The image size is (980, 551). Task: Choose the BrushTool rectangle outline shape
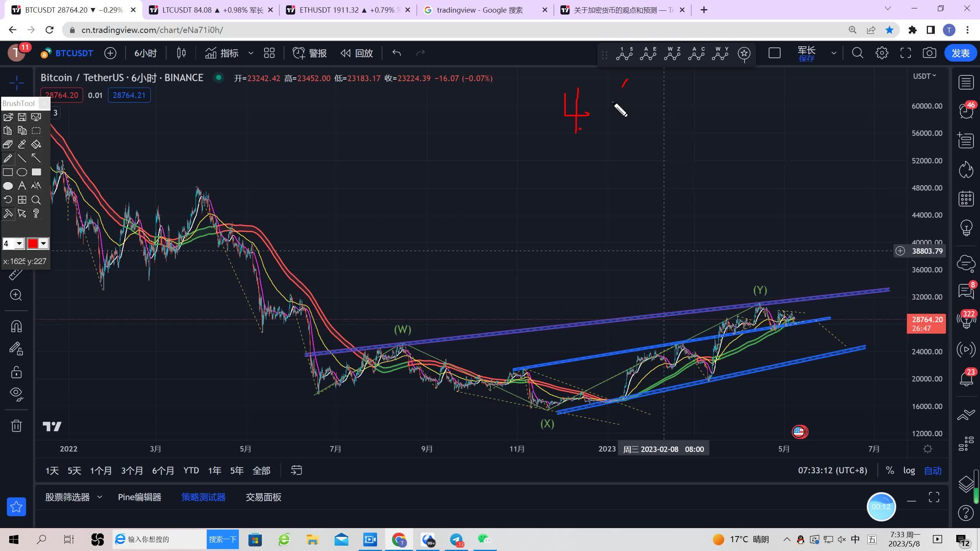point(8,172)
